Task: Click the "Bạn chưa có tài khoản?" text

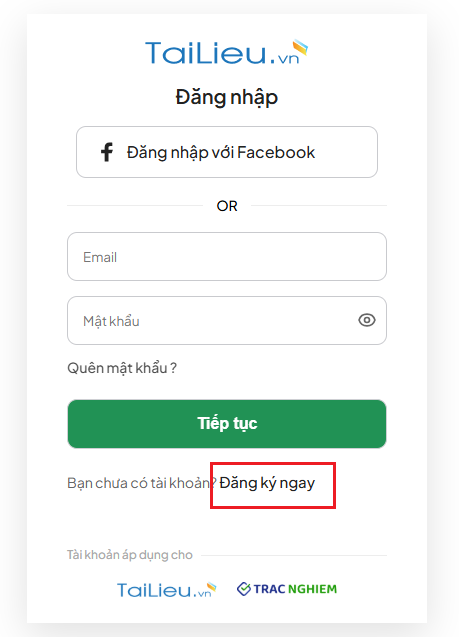Action: (141, 483)
